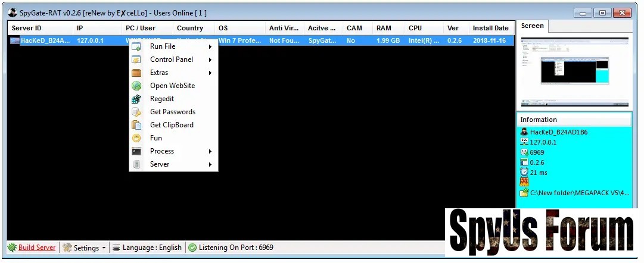
Task: Click the Fun smiley icon
Action: (136, 138)
